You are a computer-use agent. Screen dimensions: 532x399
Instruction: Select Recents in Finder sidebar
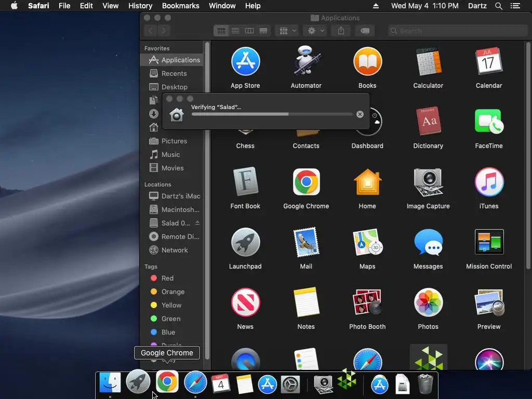coord(171,73)
